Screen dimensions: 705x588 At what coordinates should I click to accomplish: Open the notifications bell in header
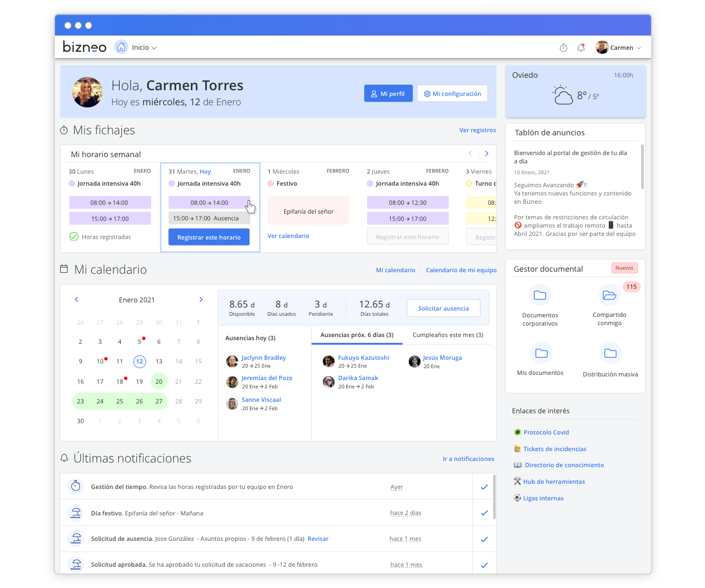[581, 48]
